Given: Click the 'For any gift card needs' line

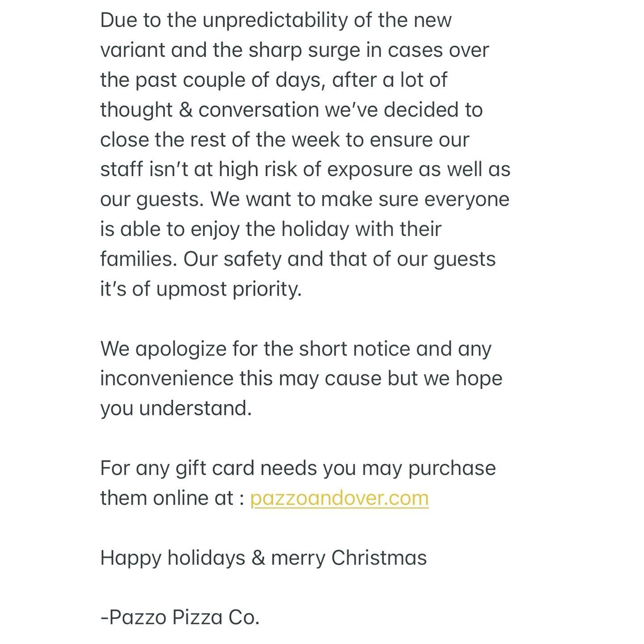Looking at the screenshot, I should 298,468.
